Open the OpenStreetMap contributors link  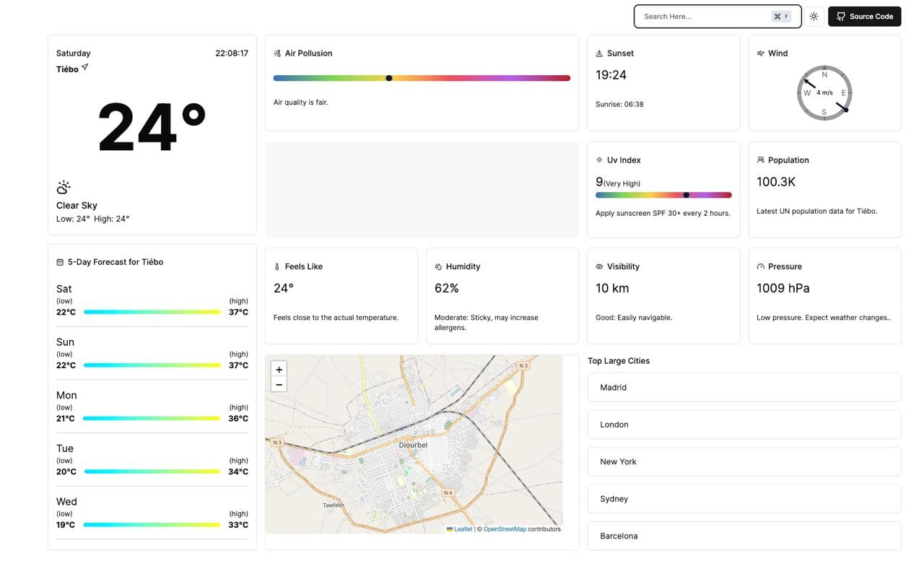tap(505, 529)
